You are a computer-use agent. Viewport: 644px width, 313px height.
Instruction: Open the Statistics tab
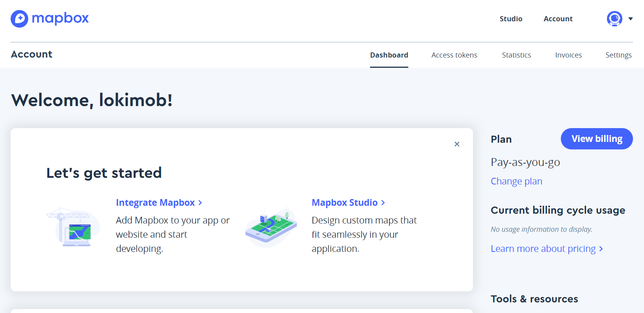tap(516, 55)
